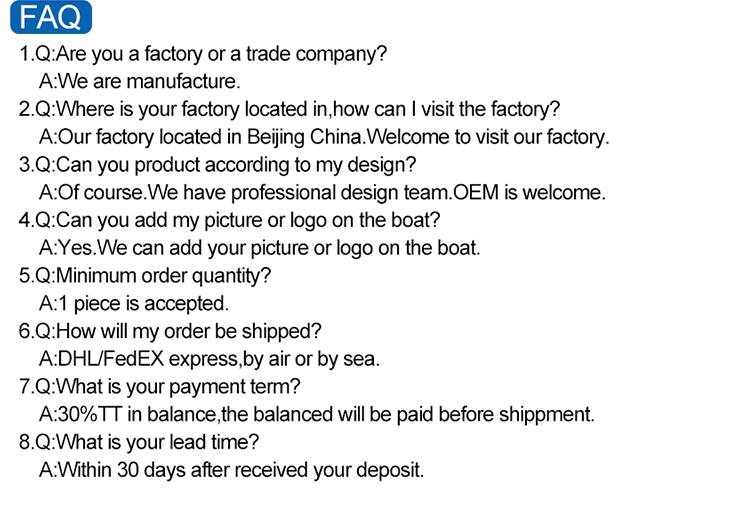Click the answer '1 piece is accepted.'

[134, 302]
